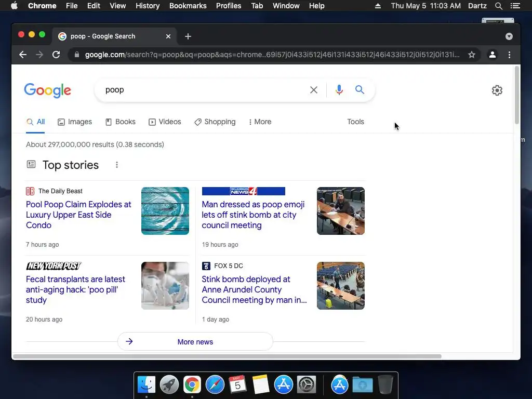Click the New York Post logo
The width and height of the screenshot is (532, 399).
(54, 265)
